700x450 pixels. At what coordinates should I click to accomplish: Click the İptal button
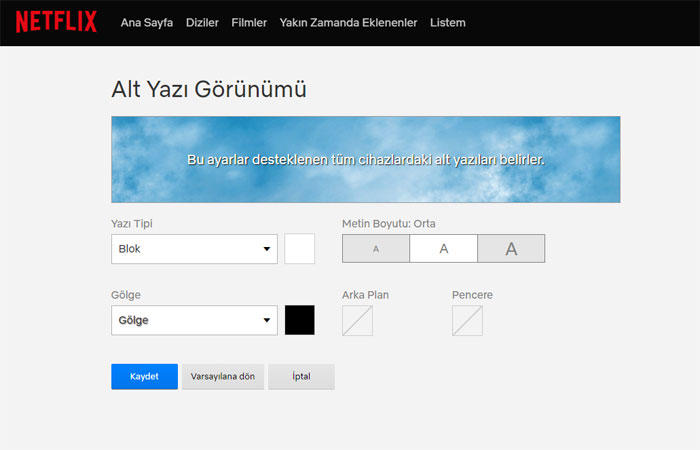pos(301,376)
